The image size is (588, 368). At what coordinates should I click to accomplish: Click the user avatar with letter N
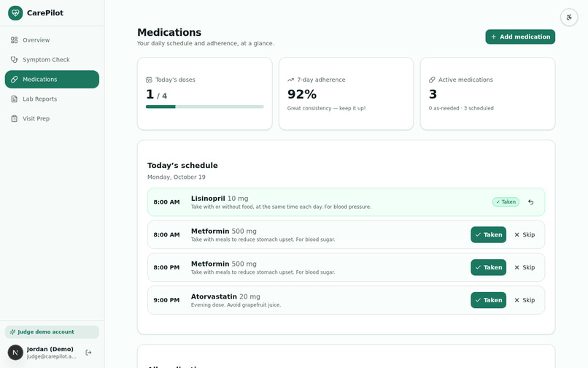15,352
